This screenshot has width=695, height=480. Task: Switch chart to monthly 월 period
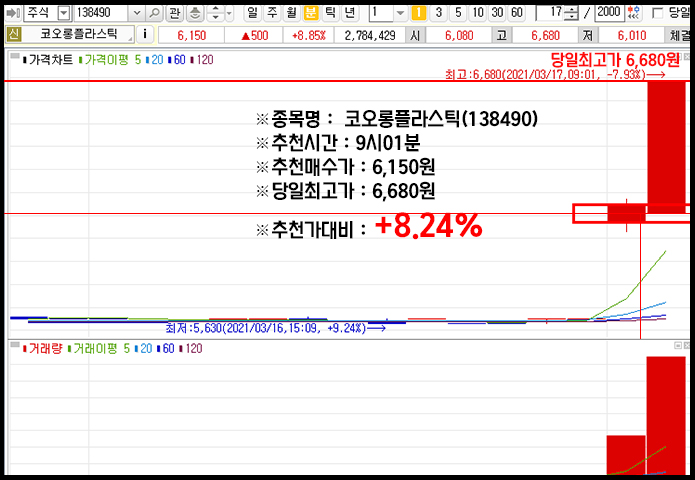[292, 13]
